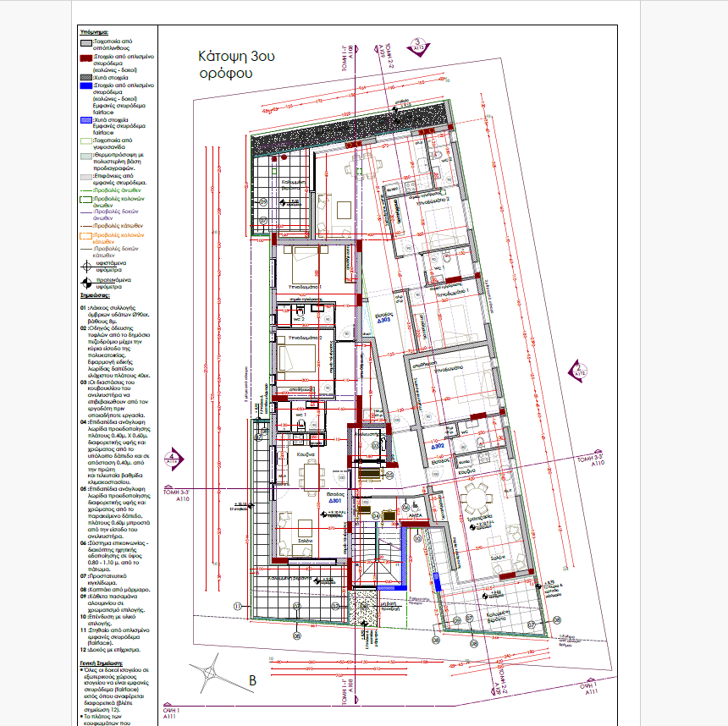The height and width of the screenshot is (726, 728).
Task: Click the section marker on right edge
Action: 581,369
